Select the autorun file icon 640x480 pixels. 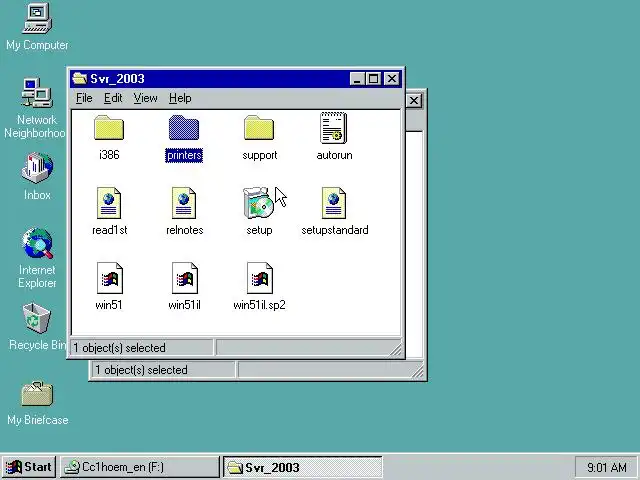(333, 128)
